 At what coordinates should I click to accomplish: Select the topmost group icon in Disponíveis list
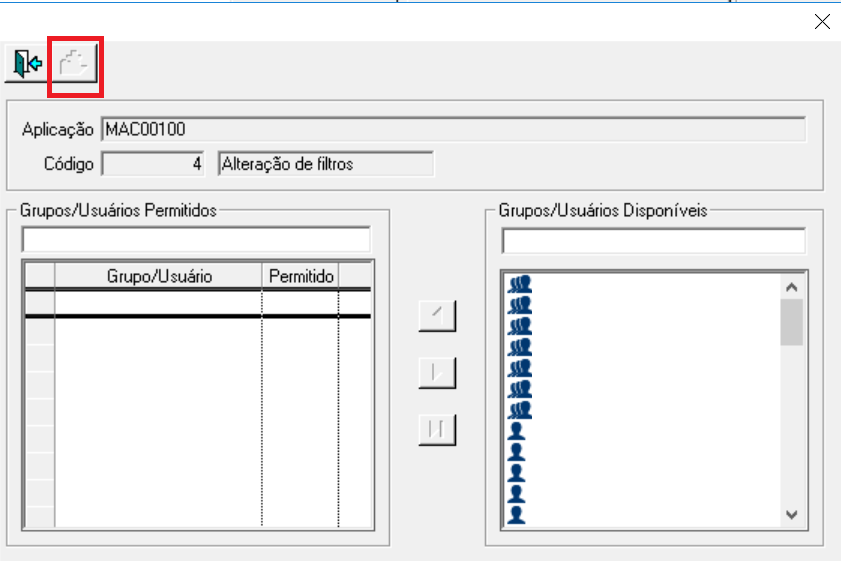[x=519, y=284]
